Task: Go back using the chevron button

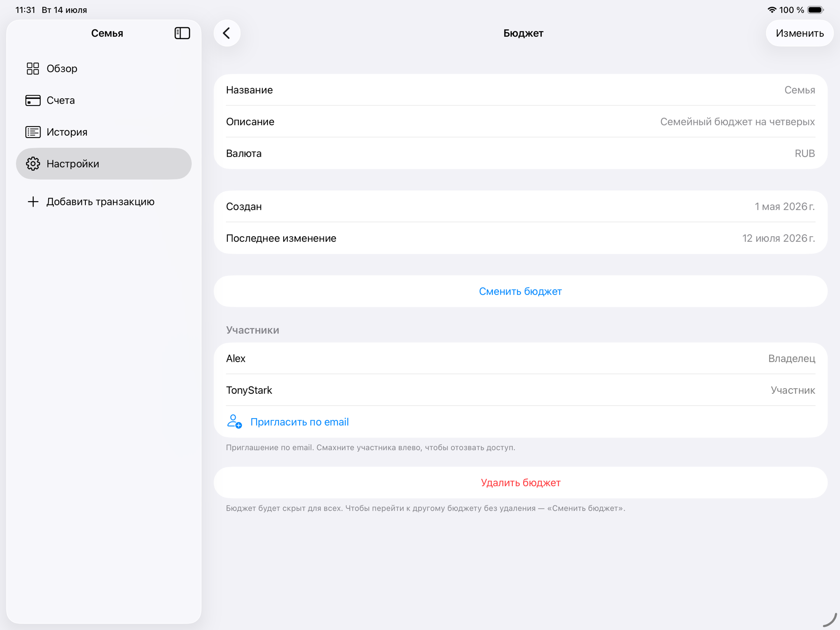Action: [x=227, y=33]
